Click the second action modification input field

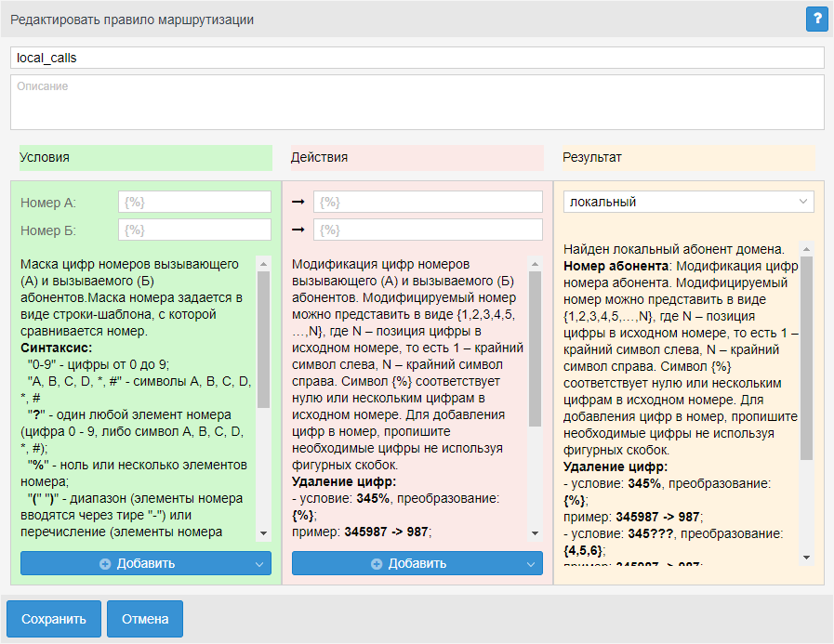click(x=428, y=230)
